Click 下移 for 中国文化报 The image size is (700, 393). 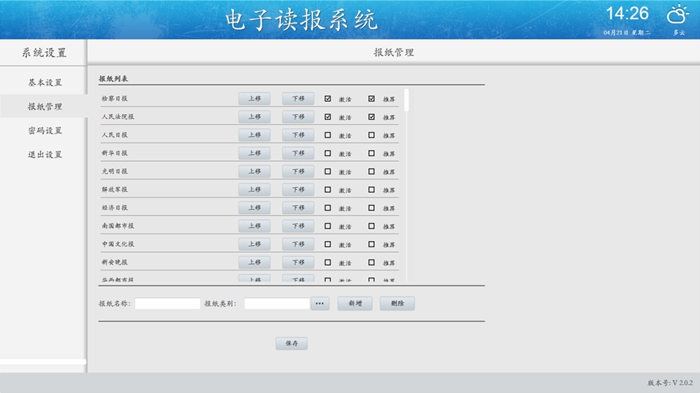(298, 244)
